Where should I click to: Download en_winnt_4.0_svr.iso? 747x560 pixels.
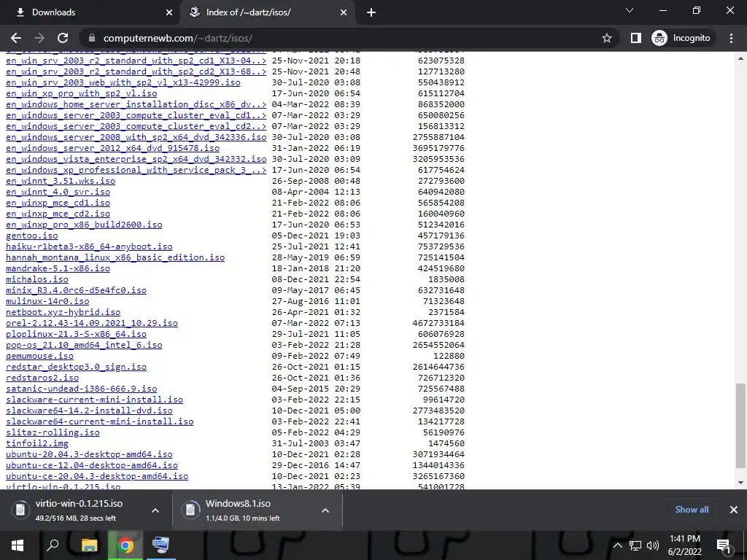click(x=58, y=192)
